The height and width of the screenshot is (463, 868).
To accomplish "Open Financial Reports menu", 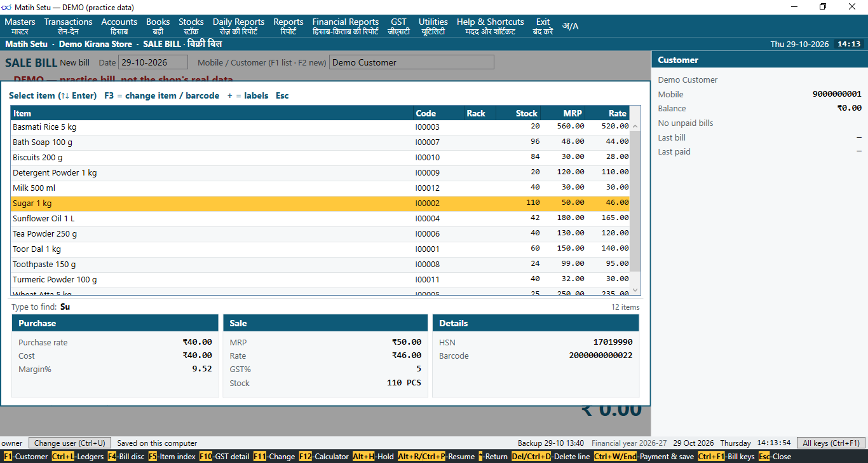I will pyautogui.click(x=345, y=26).
